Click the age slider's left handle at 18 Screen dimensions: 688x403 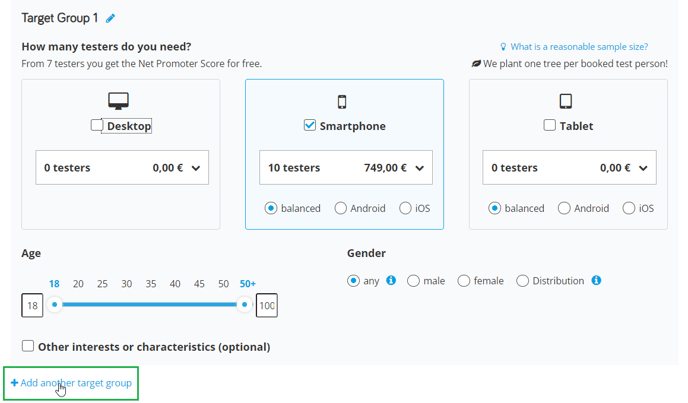point(54,304)
